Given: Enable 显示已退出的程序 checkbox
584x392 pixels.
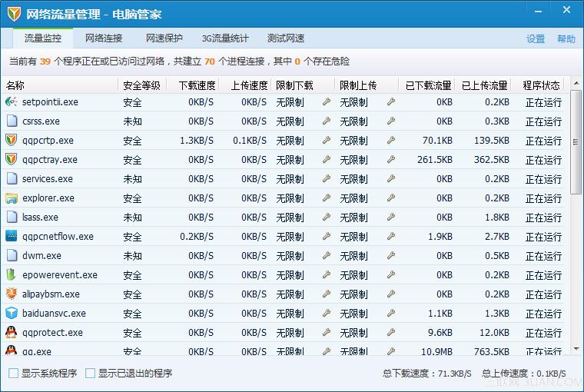Looking at the screenshot, I should point(90,373).
